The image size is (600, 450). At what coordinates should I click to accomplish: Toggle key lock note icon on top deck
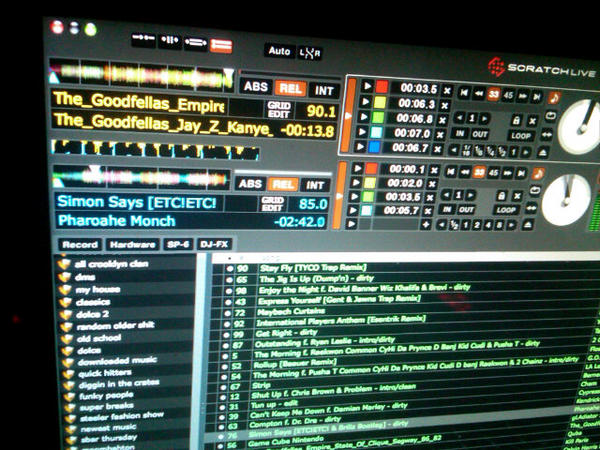coord(554,98)
